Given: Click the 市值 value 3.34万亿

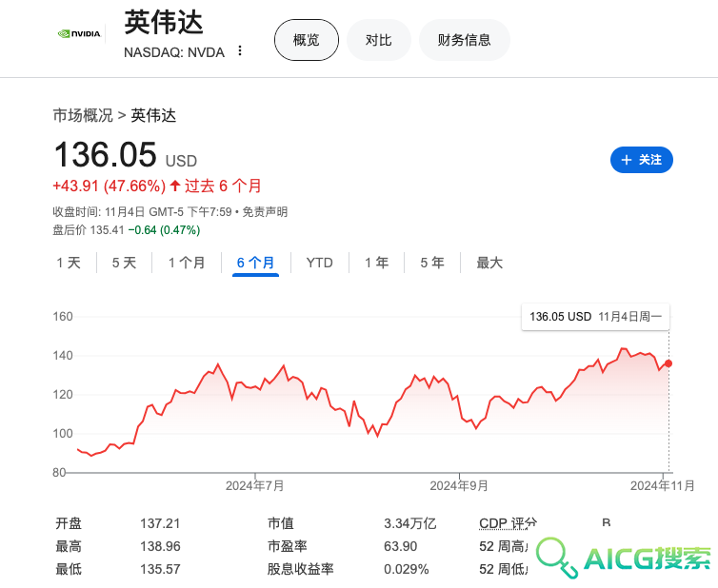Looking at the screenshot, I should tap(409, 523).
